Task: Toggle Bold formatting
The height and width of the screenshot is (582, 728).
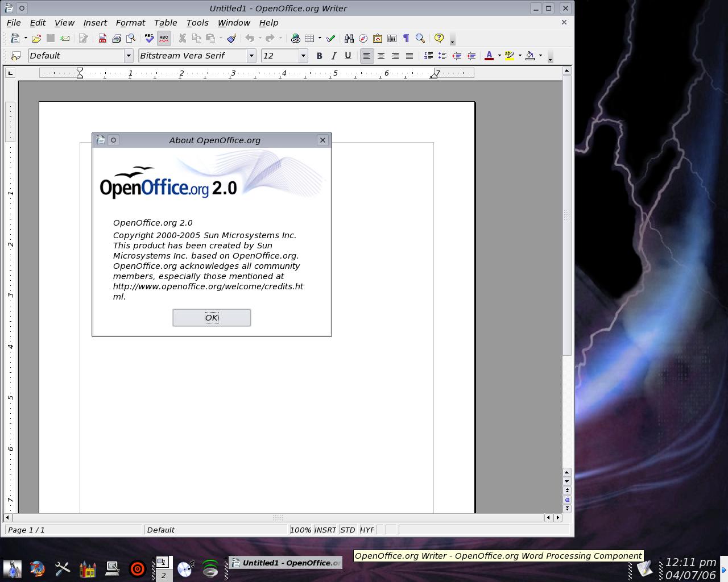Action: pos(319,56)
